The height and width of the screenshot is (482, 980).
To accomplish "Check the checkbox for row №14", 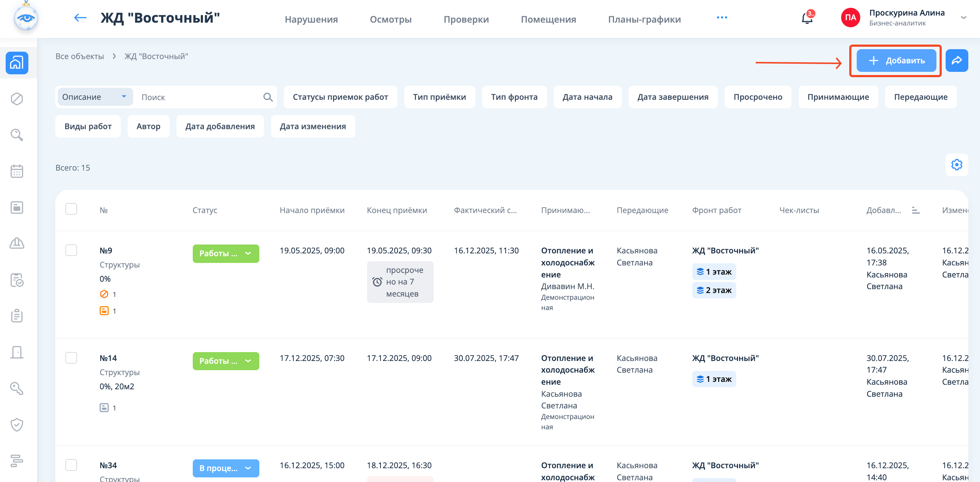I will (x=71, y=358).
